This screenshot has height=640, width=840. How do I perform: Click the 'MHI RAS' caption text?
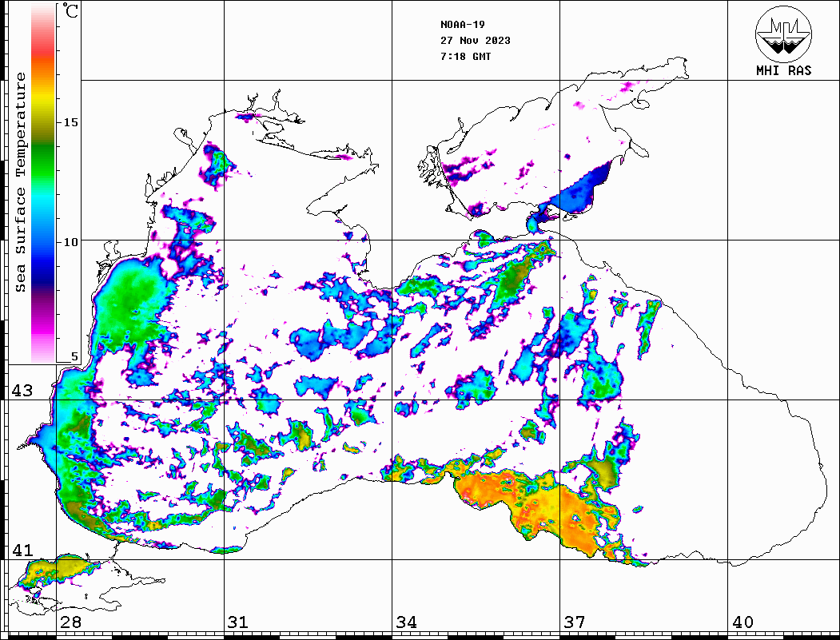coord(783,70)
